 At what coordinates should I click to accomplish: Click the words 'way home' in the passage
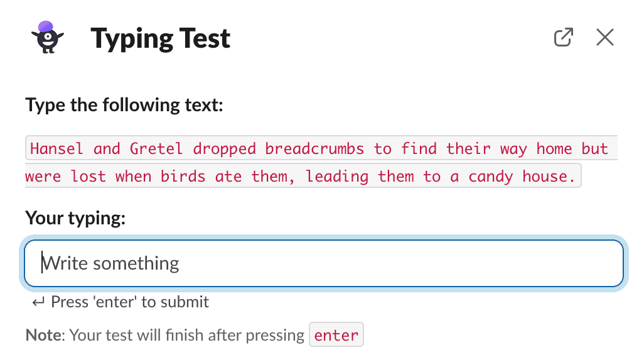tap(536, 148)
